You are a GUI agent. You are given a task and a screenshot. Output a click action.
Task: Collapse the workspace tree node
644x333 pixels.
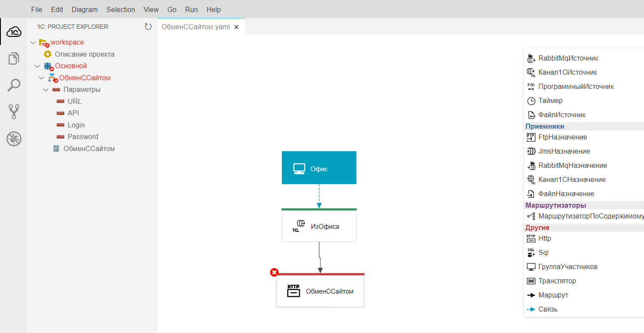click(x=33, y=42)
